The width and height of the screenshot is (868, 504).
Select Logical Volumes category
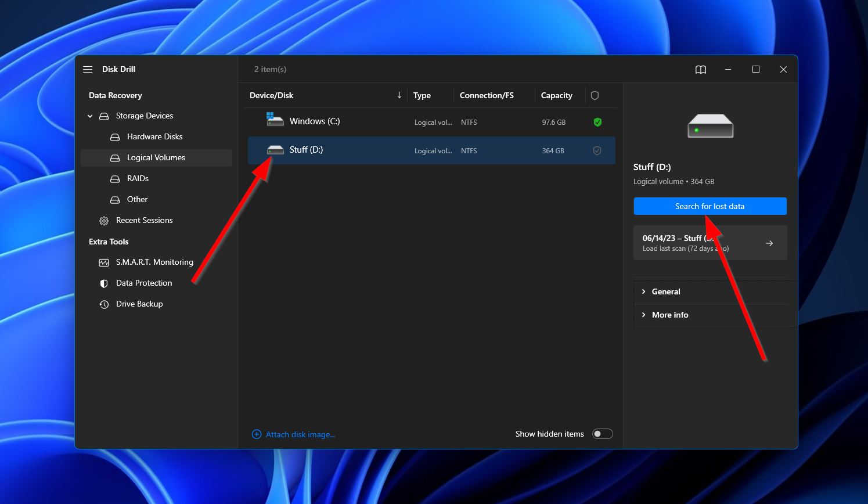156,157
